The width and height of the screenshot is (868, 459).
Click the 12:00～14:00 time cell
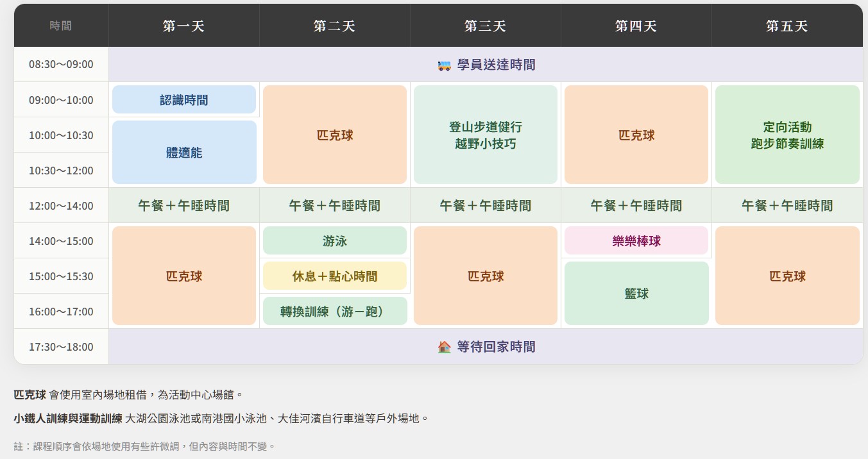click(x=61, y=206)
